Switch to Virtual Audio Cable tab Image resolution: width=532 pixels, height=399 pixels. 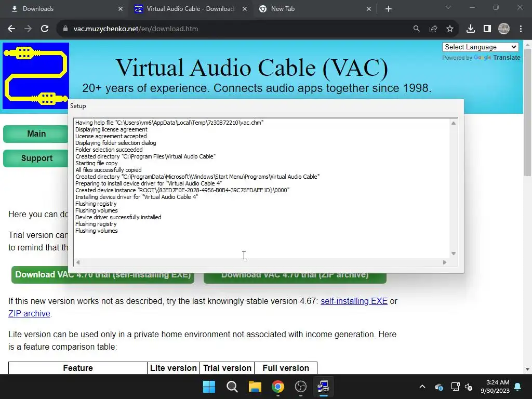coord(190,9)
